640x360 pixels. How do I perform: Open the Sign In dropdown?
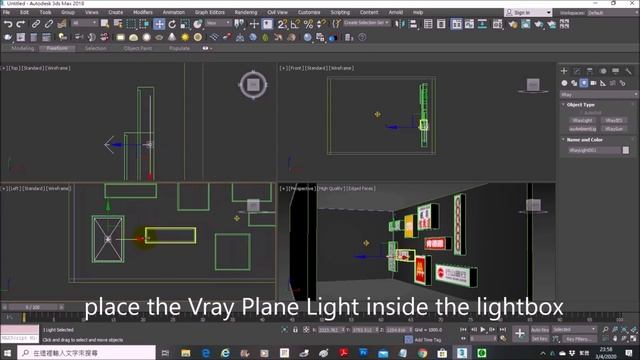tap(528, 12)
